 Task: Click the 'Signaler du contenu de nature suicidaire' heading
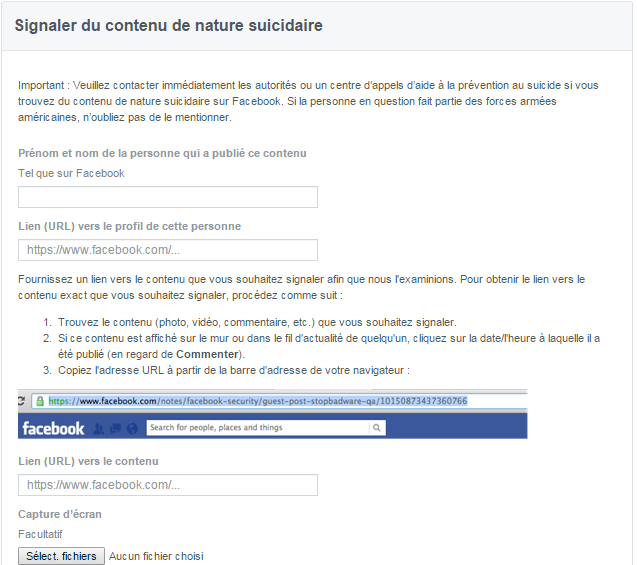click(x=169, y=26)
